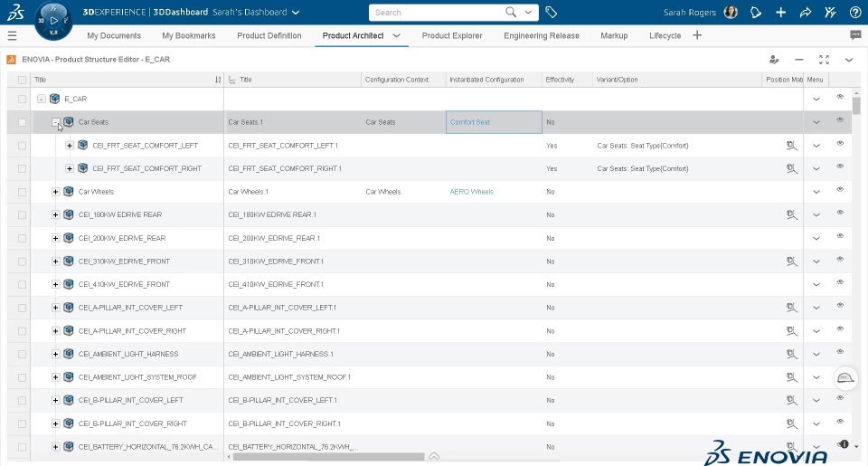This screenshot has height=466, width=868.
Task: Tick the select-all header checkbox
Action: click(22, 80)
